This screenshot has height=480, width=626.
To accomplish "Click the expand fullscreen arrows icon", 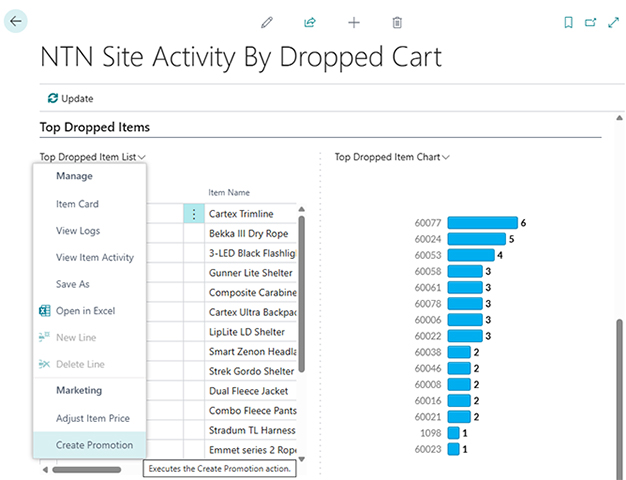I will (x=612, y=22).
